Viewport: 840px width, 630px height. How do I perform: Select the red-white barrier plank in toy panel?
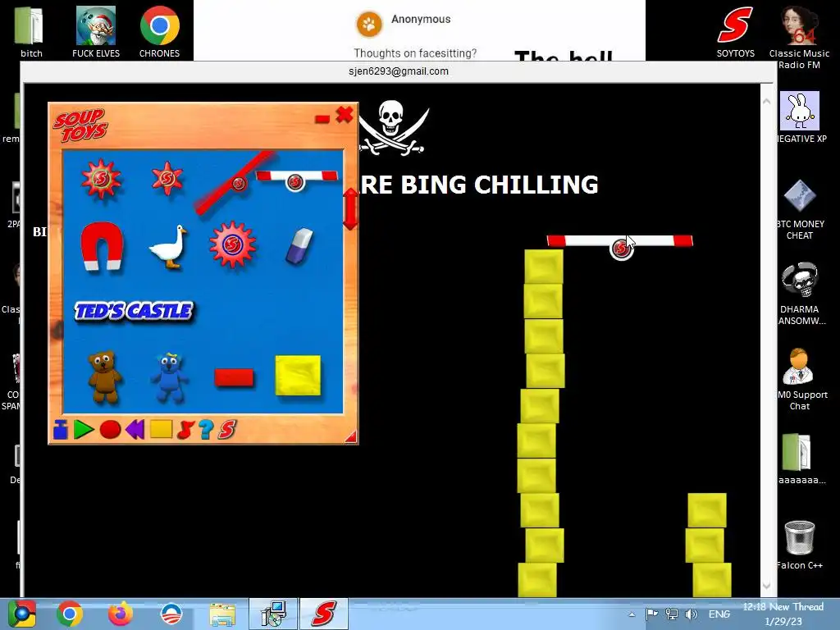(x=296, y=180)
